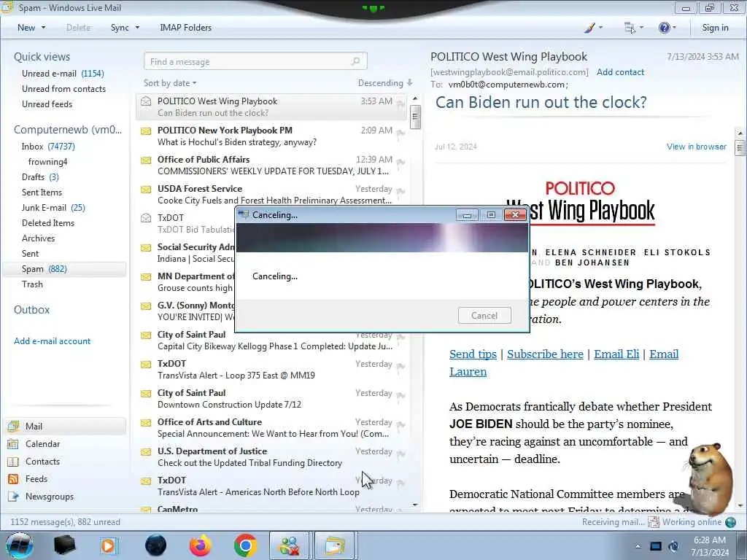Click the Contacts book icon
Screen dimensions: 747x560
click(13, 462)
